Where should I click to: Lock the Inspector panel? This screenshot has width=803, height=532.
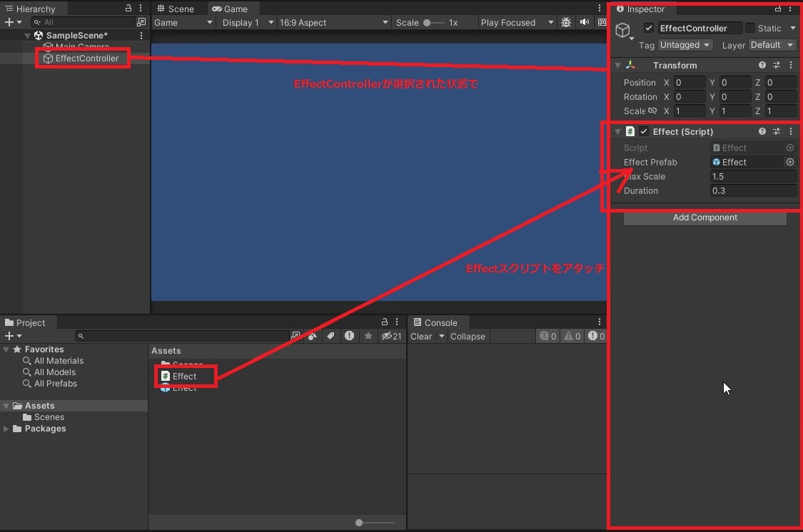click(x=778, y=8)
